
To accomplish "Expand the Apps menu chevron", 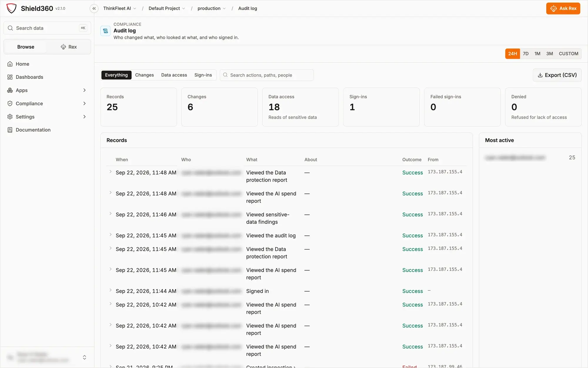I will 84,90.
